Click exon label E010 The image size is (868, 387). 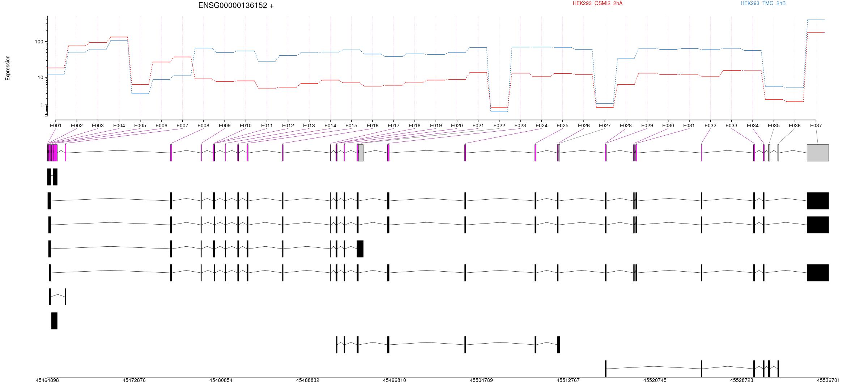click(x=246, y=126)
